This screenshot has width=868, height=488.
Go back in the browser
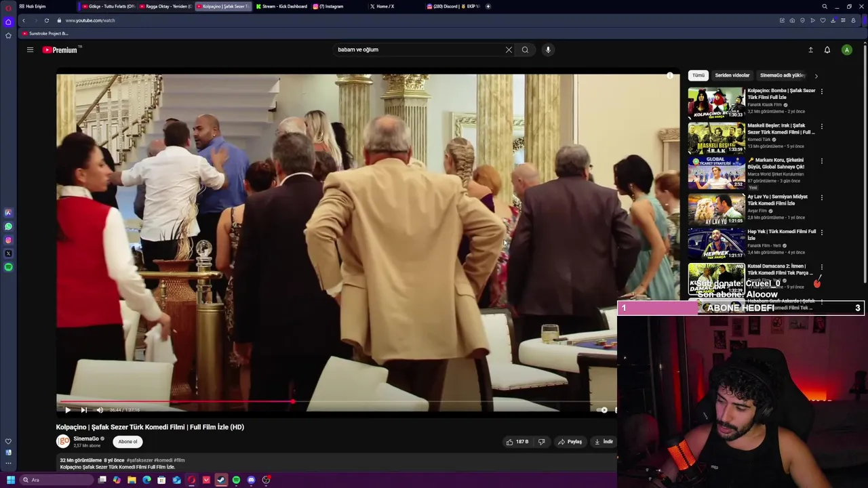click(x=24, y=20)
